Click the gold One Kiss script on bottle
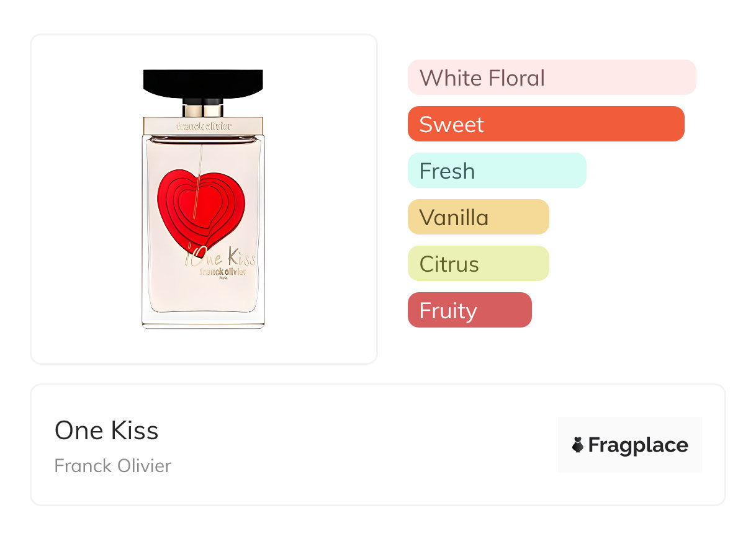 (x=221, y=256)
